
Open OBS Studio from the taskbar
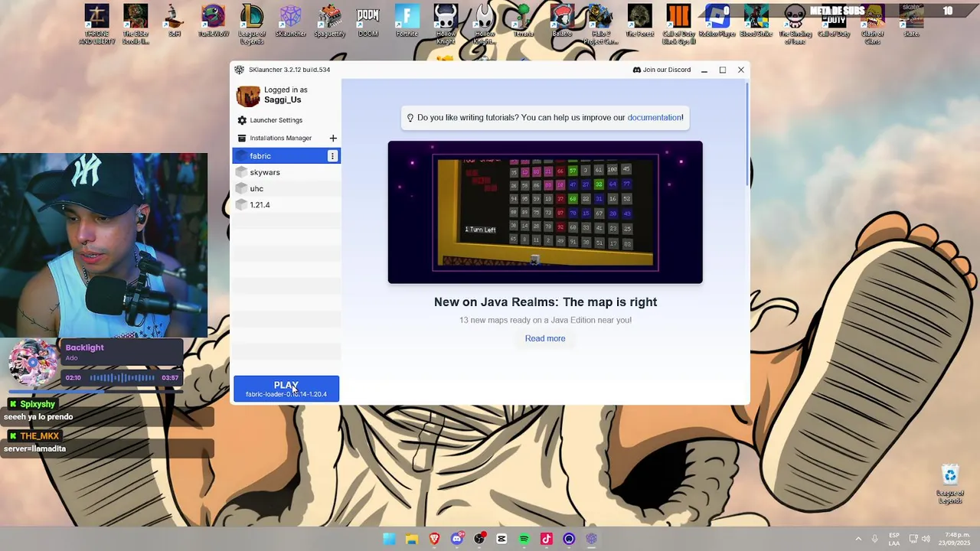[x=479, y=539]
